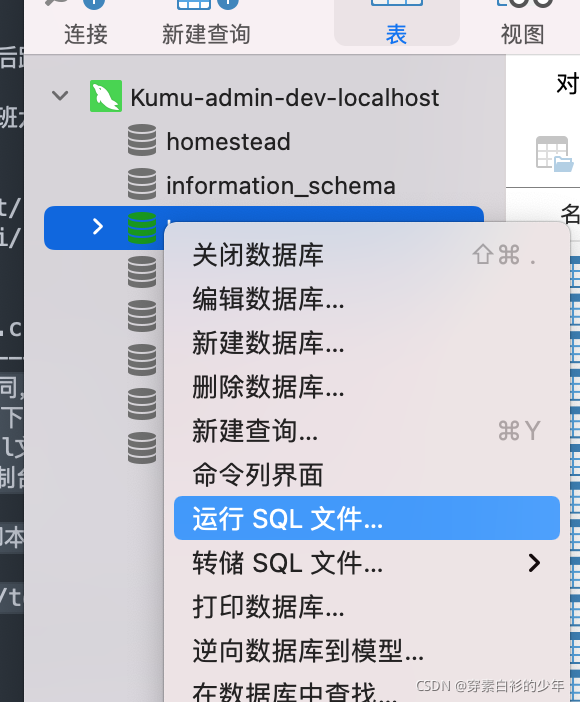Click the Kumu-admin-dev-localhost connection icon
580x702 pixels.
click(x=106, y=96)
